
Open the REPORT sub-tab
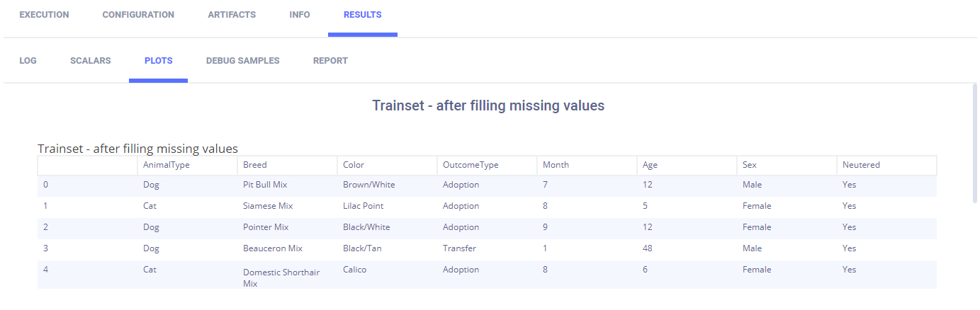tap(330, 61)
